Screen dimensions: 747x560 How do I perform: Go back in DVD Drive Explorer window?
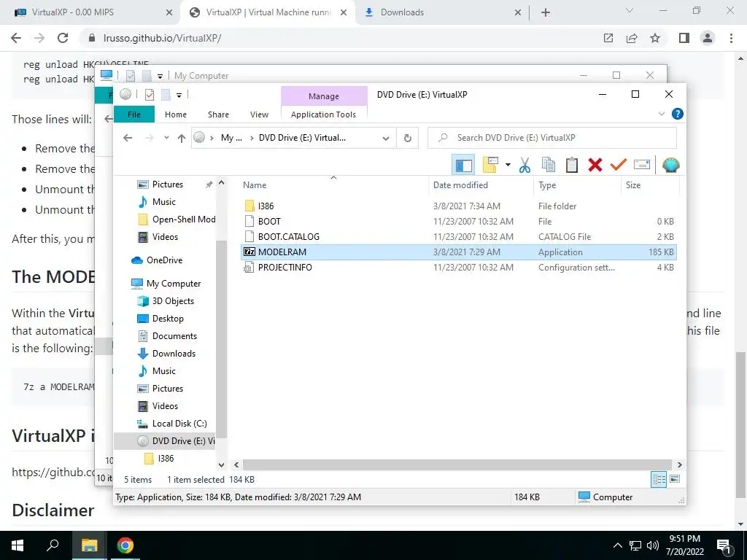click(x=128, y=138)
